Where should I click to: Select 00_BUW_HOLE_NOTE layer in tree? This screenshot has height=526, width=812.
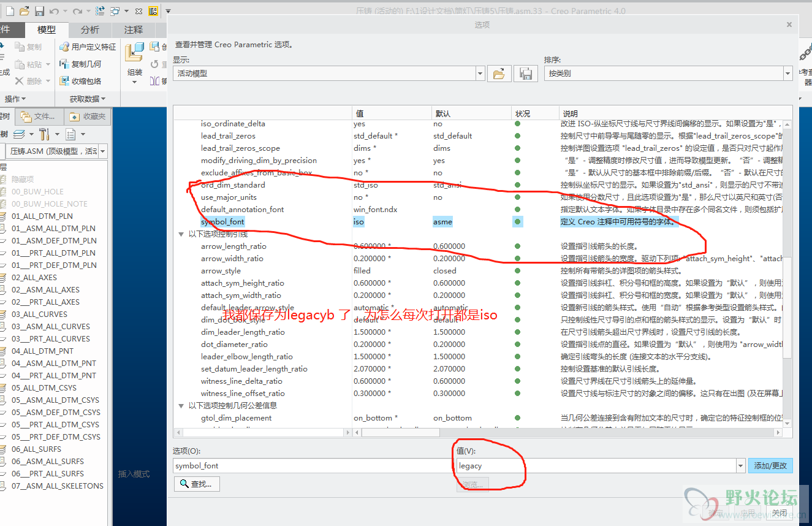click(49, 204)
